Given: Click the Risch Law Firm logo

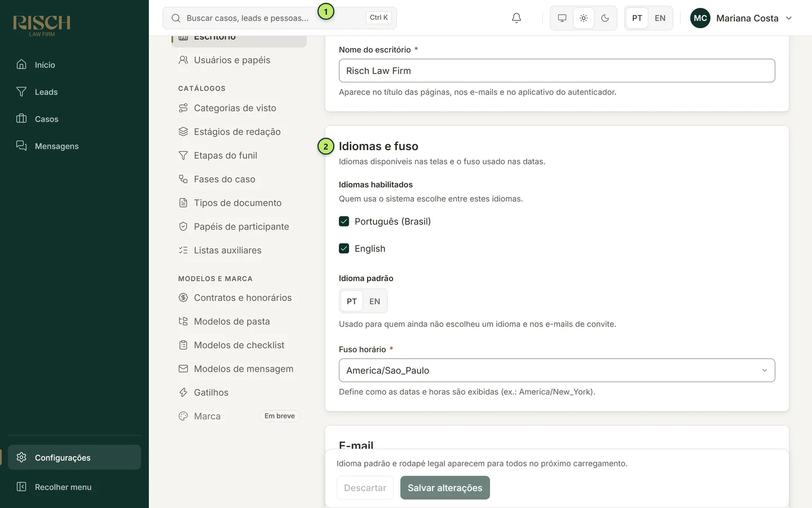Looking at the screenshot, I should tap(42, 25).
